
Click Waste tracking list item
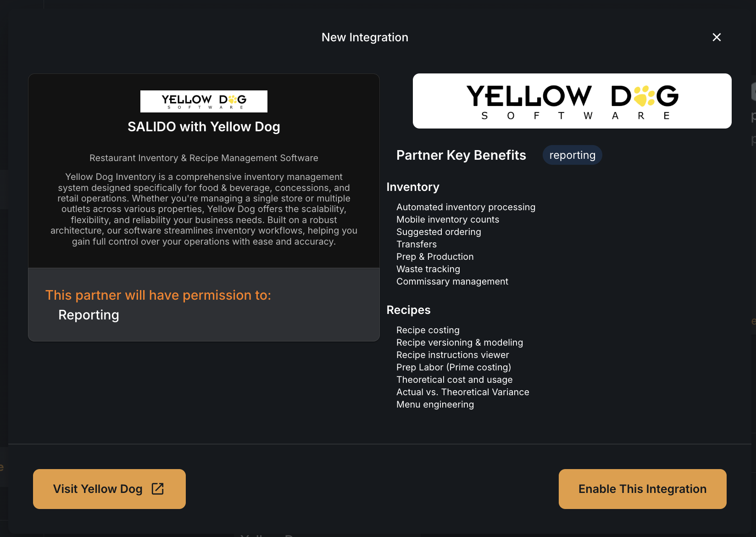coord(428,269)
